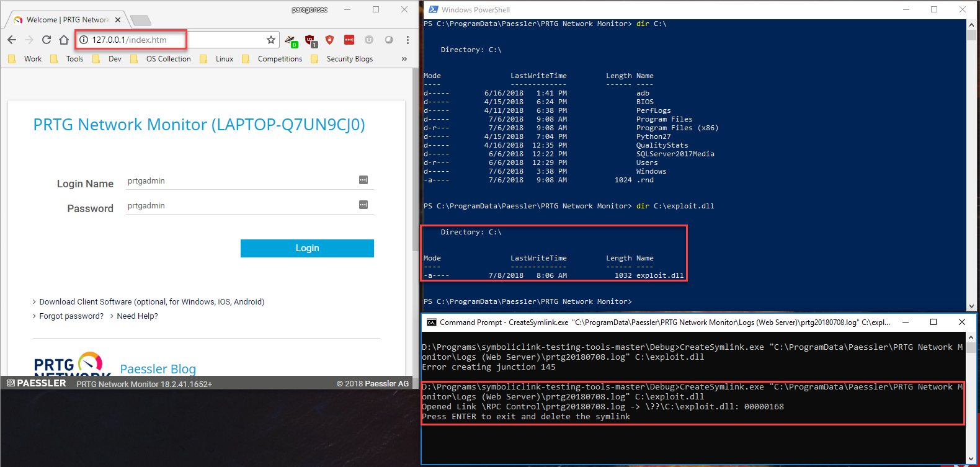Open the Work bookmarks folder
This screenshot has height=467, width=980.
pyautogui.click(x=26, y=59)
